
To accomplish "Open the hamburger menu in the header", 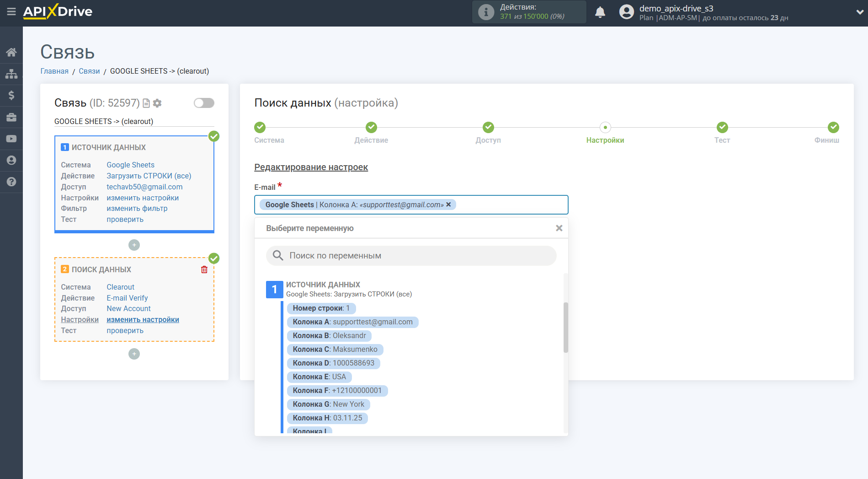I will tap(11, 11).
